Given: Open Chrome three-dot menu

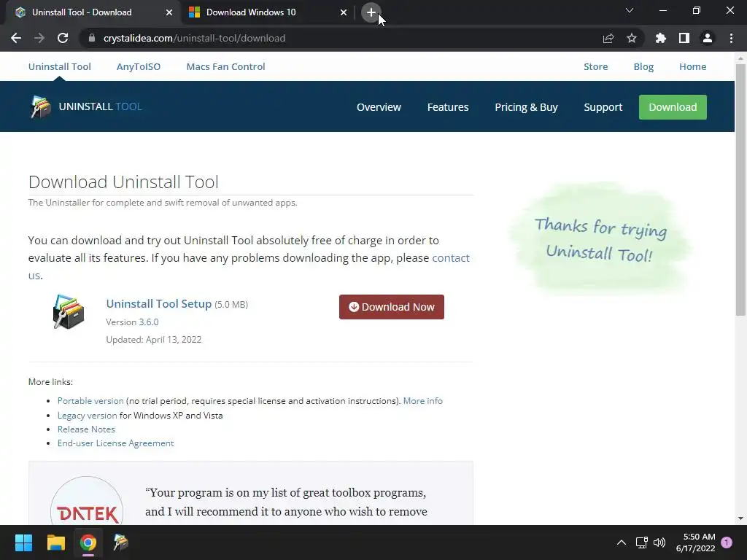Looking at the screenshot, I should click(731, 38).
